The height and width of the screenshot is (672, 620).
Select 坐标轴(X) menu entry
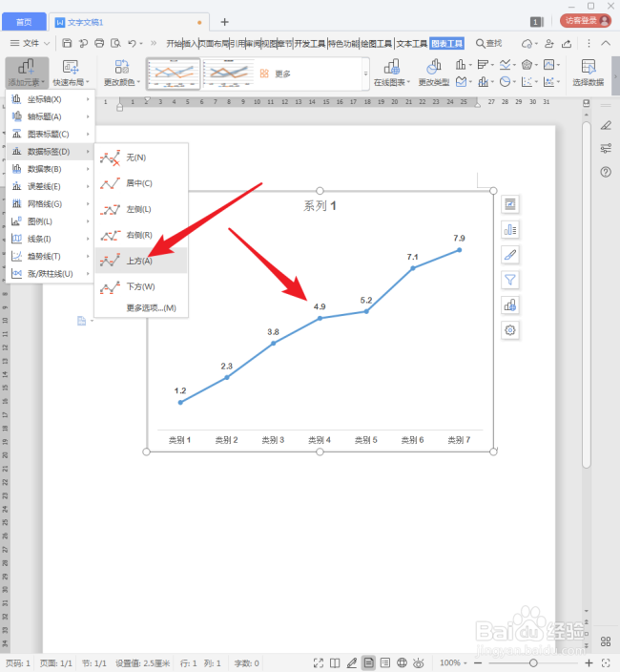coord(51,99)
